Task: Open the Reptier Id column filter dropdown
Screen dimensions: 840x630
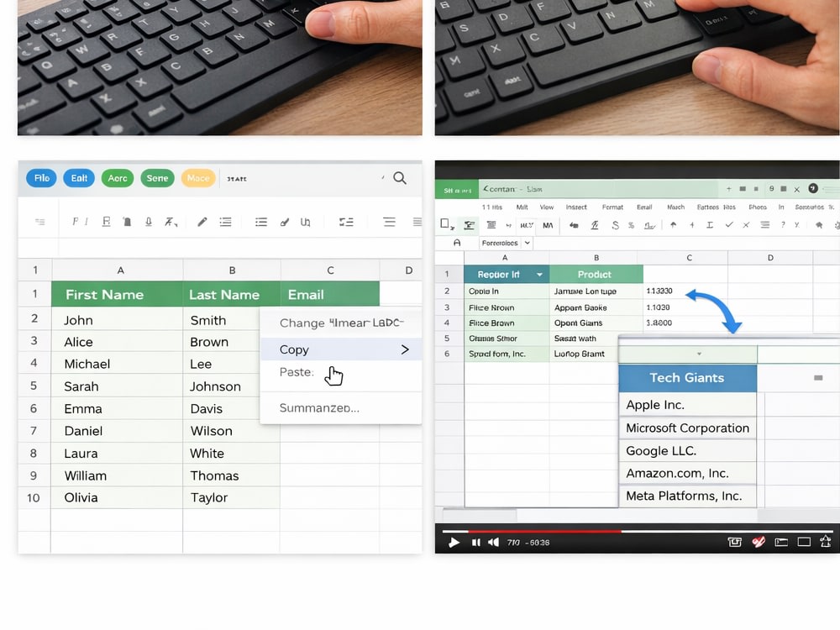Action: pyautogui.click(x=539, y=275)
